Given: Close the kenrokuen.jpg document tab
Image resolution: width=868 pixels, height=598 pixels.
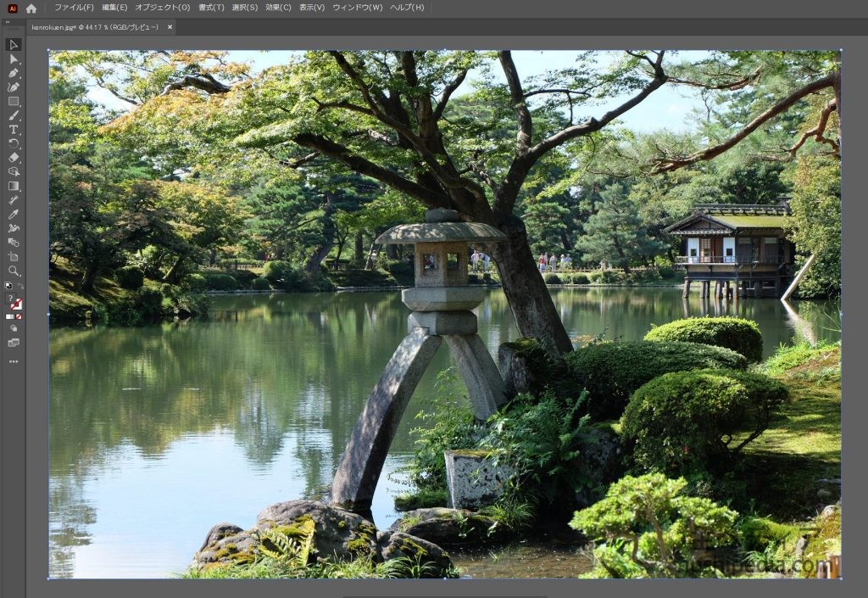Looking at the screenshot, I should point(170,27).
